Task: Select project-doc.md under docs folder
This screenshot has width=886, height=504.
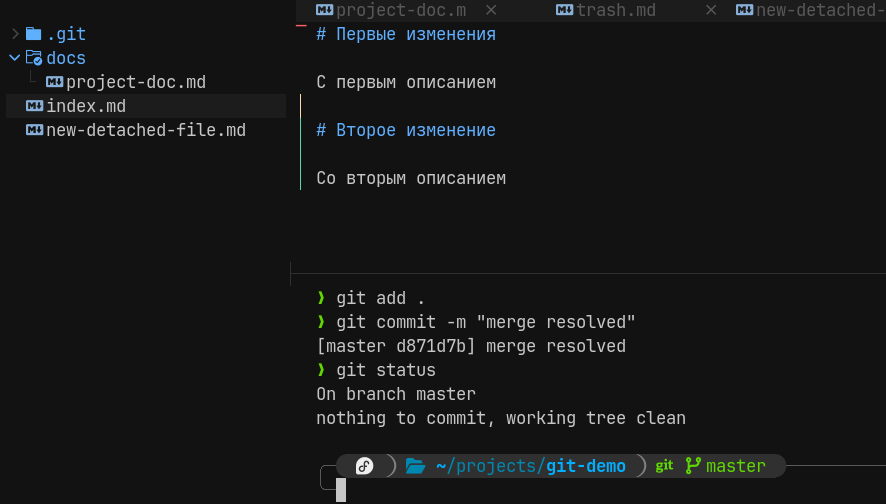Action: click(136, 82)
